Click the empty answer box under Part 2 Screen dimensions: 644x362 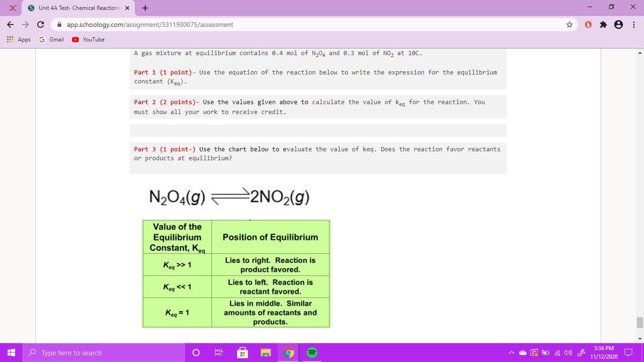click(318, 131)
